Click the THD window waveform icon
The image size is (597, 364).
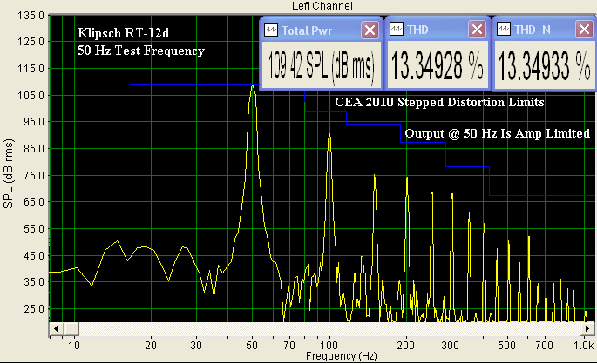397,30
